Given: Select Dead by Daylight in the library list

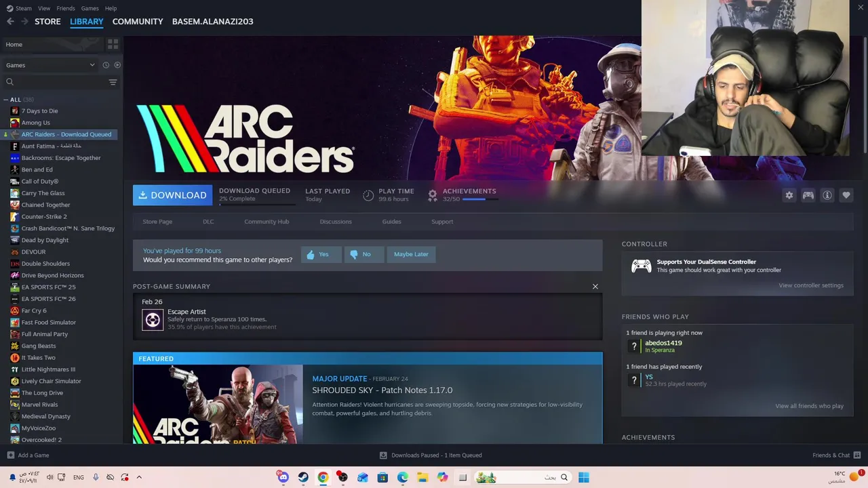Looking at the screenshot, I should [x=45, y=240].
